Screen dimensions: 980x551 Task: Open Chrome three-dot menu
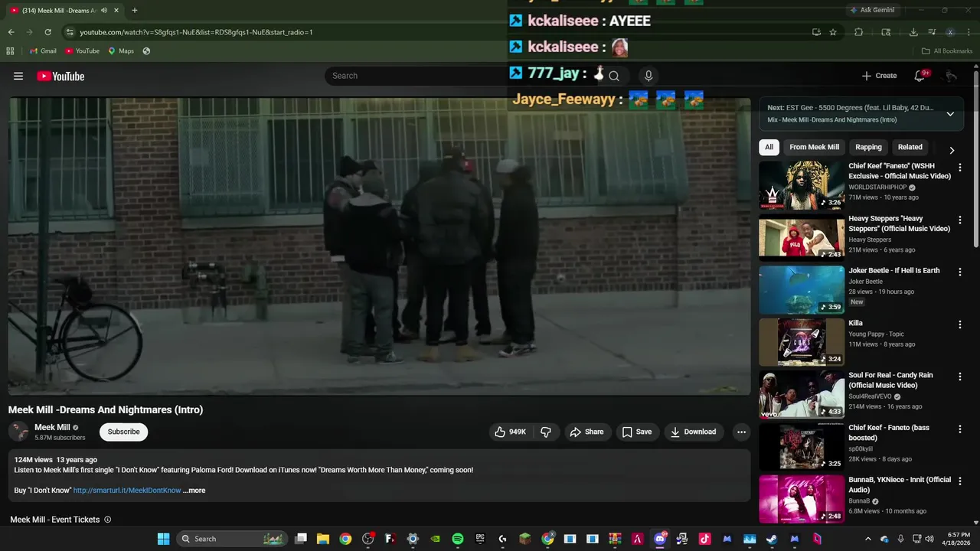969,32
